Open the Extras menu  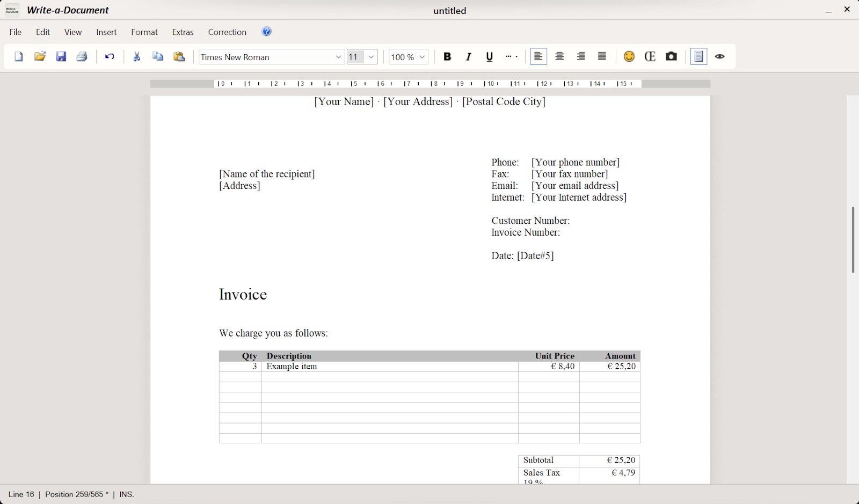(x=183, y=32)
